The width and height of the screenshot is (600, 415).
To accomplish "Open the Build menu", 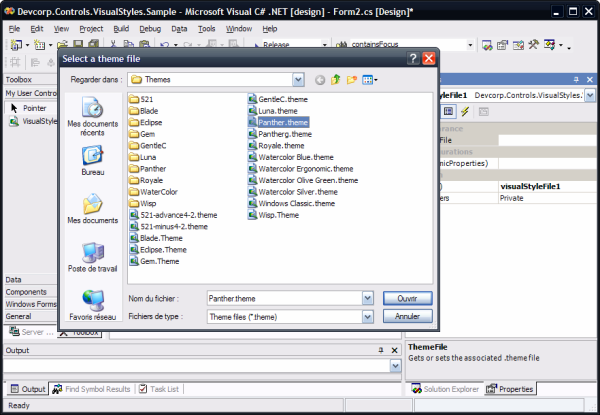I will 121,29.
